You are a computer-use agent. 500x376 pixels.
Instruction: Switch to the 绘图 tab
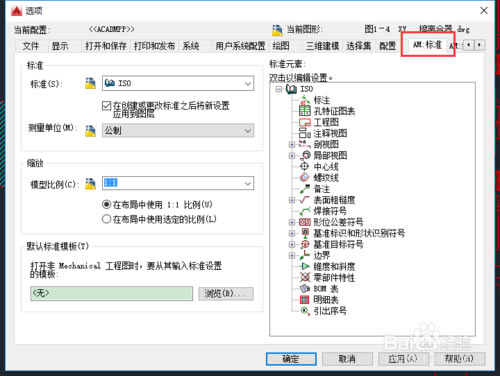click(x=281, y=46)
